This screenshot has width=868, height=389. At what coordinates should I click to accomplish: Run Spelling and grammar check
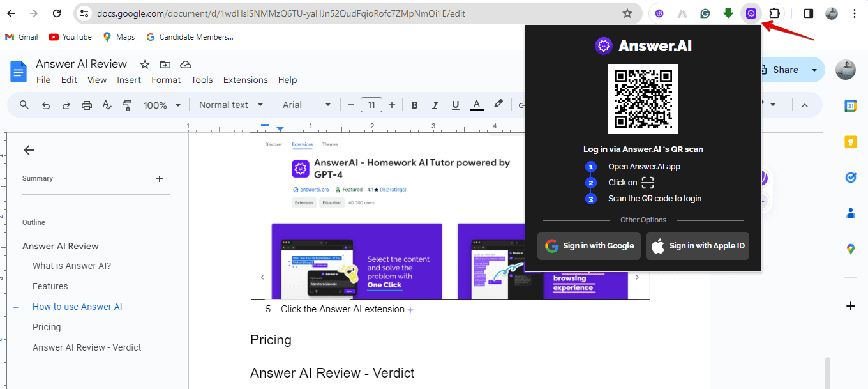point(107,105)
